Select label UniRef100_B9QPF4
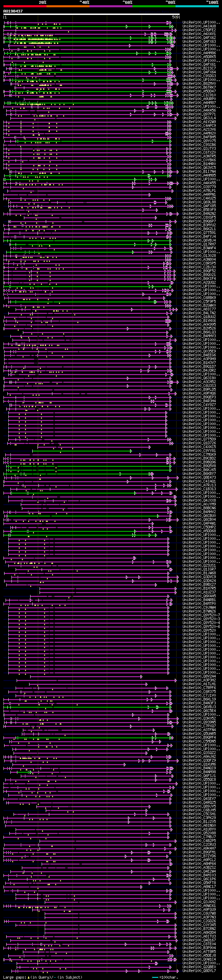The image size is (222, 980). (x=199, y=738)
